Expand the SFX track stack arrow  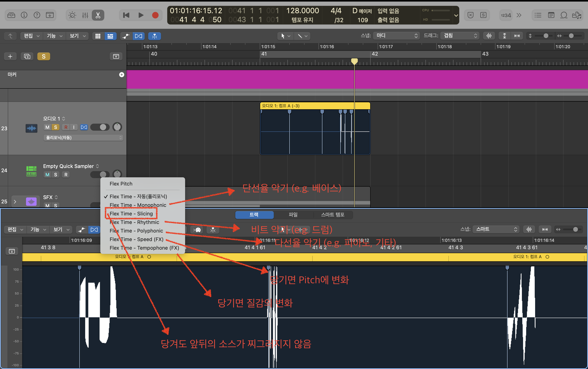point(15,202)
